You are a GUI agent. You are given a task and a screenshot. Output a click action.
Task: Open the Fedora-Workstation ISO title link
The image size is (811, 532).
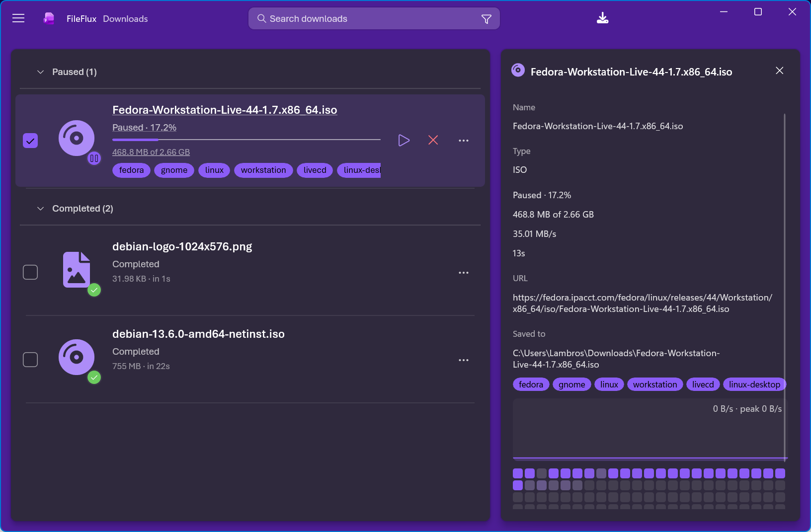tap(225, 110)
